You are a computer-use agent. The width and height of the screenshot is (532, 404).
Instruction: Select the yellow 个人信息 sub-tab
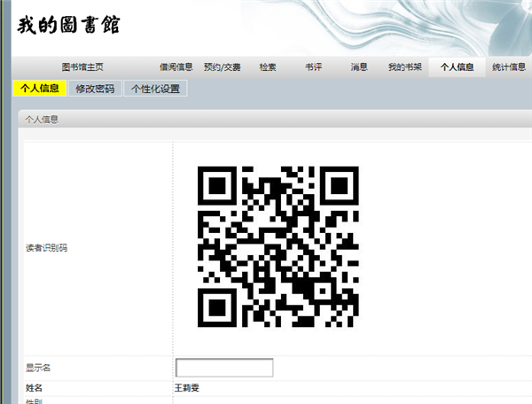point(40,89)
